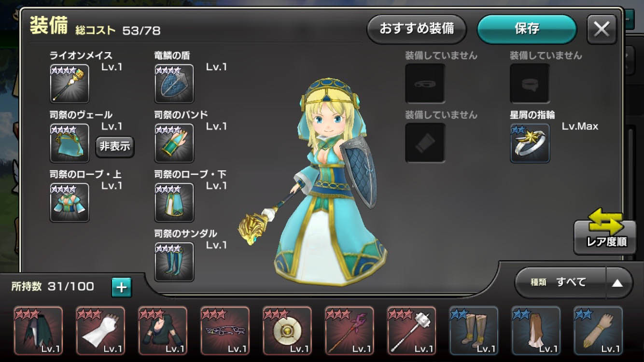Tap the 司祭のバンド armband icon
The width and height of the screenshot is (644, 362).
coord(174,143)
